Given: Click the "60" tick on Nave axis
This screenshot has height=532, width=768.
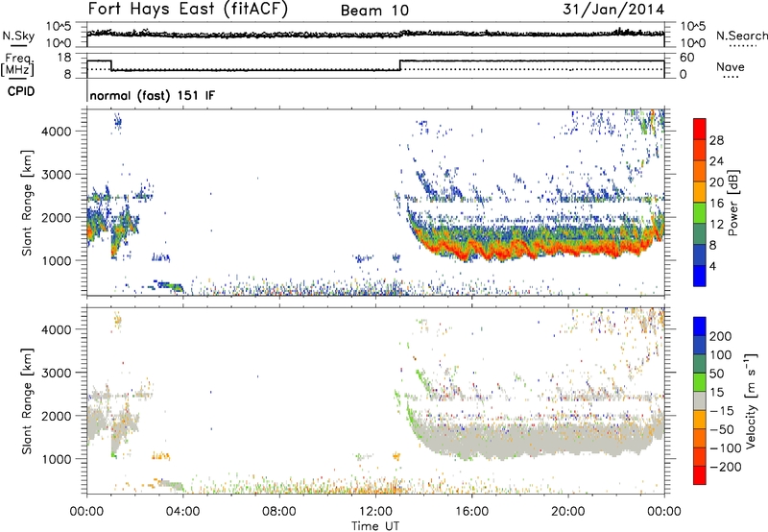Looking at the screenshot, I should point(686,58).
